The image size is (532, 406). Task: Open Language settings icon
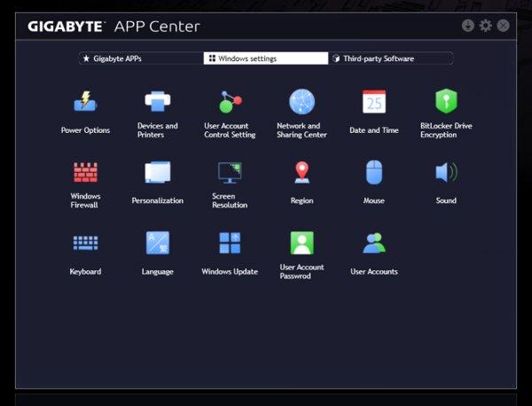(x=158, y=243)
